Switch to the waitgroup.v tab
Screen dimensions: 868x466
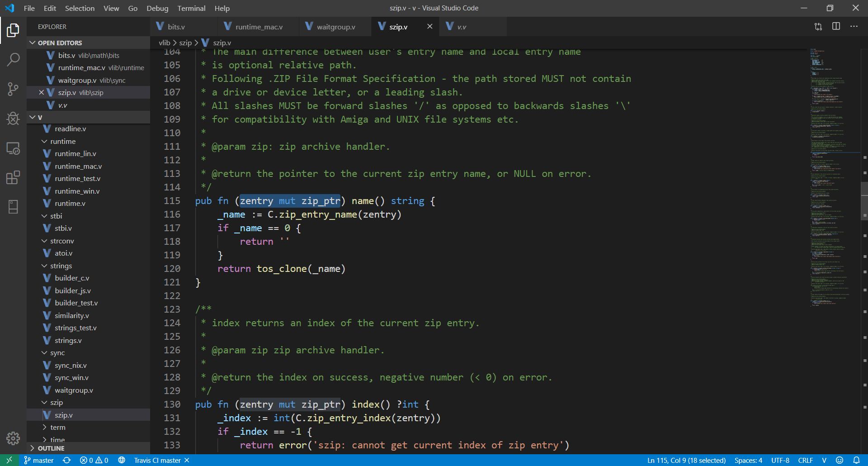(x=335, y=27)
